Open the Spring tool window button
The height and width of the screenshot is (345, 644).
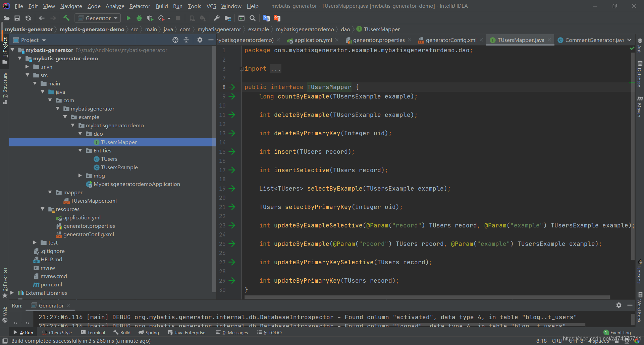click(x=149, y=333)
